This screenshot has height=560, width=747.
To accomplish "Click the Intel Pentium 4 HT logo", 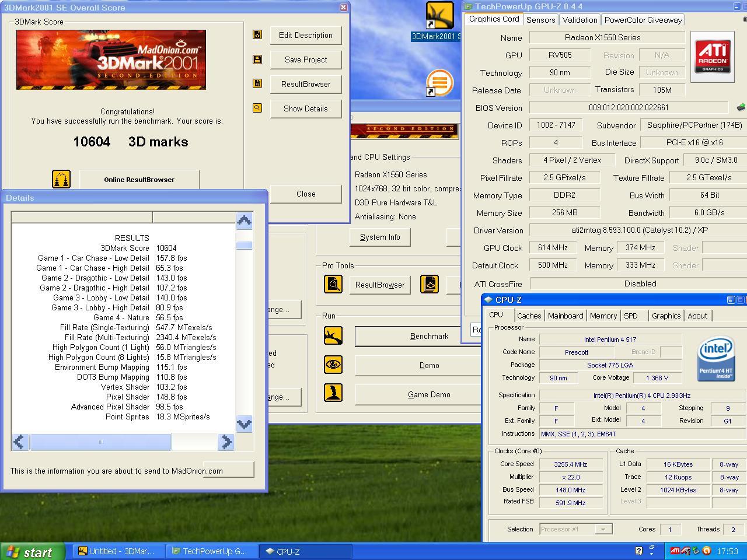I will point(716,358).
